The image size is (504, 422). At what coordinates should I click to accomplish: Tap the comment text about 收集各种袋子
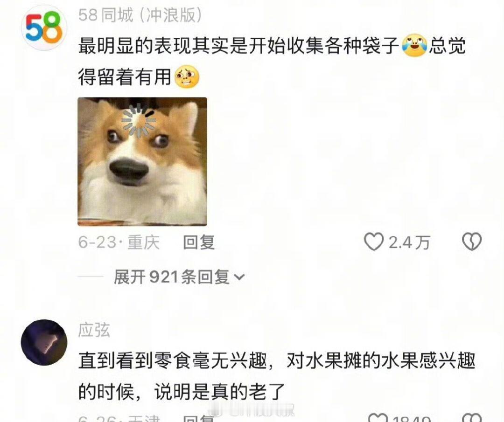click(x=272, y=62)
